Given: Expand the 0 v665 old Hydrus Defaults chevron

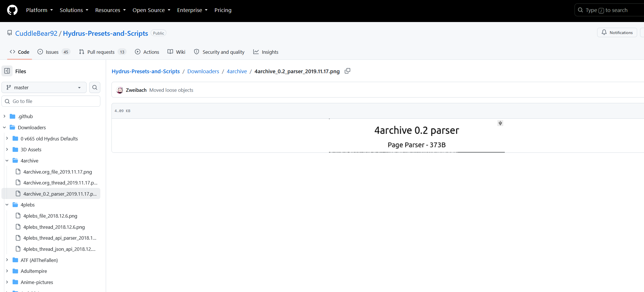Looking at the screenshot, I should (x=7, y=138).
